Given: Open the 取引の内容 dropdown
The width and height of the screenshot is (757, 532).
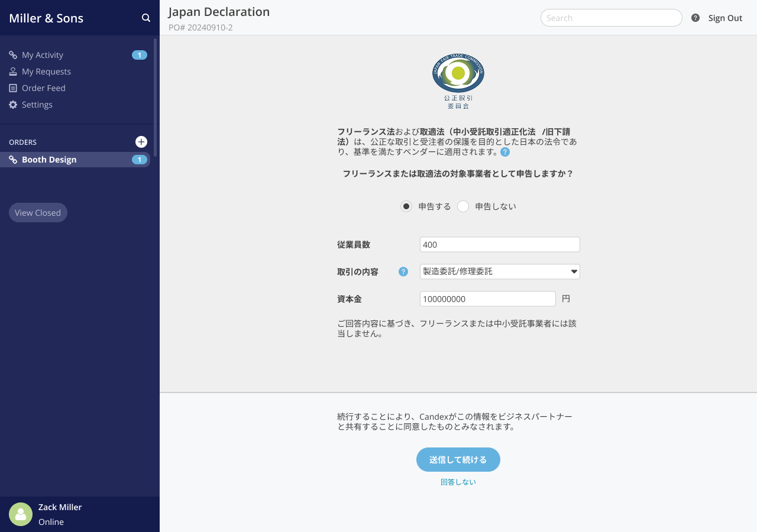Looking at the screenshot, I should point(500,271).
